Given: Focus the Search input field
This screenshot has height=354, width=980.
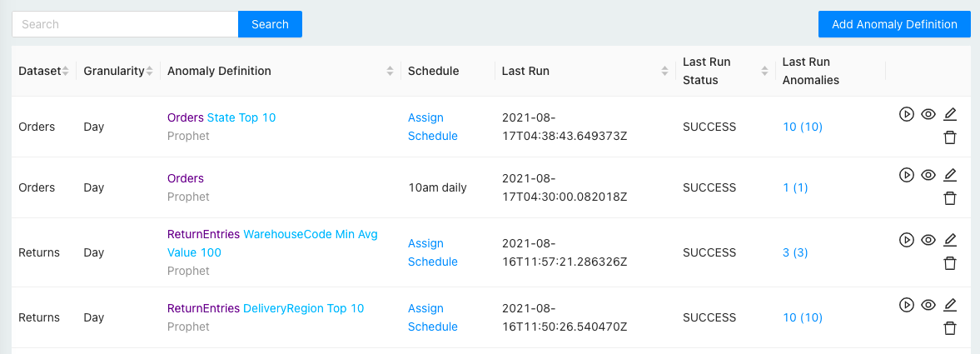Looking at the screenshot, I should (x=125, y=24).
